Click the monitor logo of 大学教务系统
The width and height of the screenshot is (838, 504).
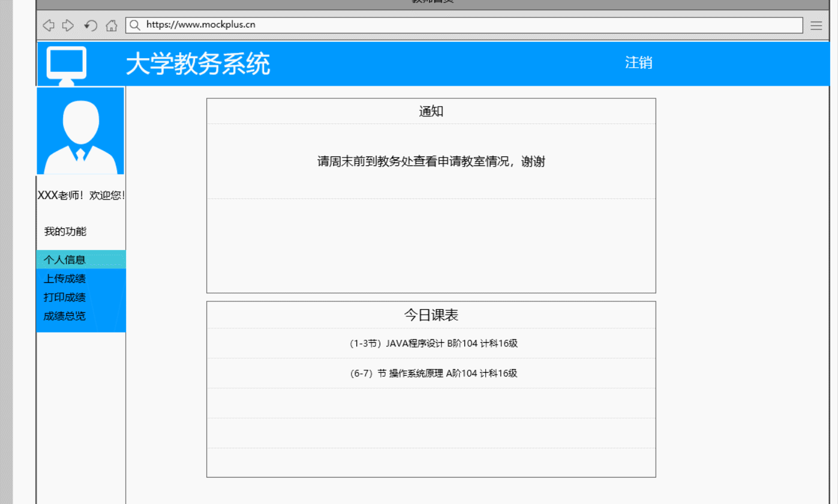66,62
